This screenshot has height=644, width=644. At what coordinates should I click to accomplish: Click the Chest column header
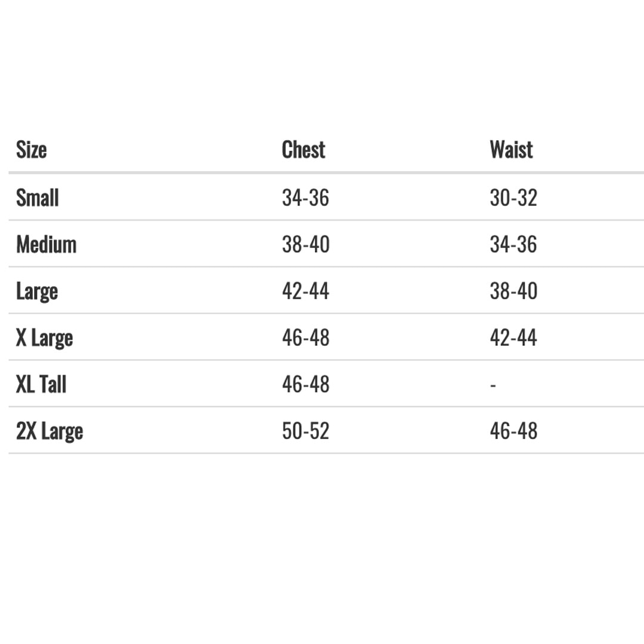coord(304,150)
